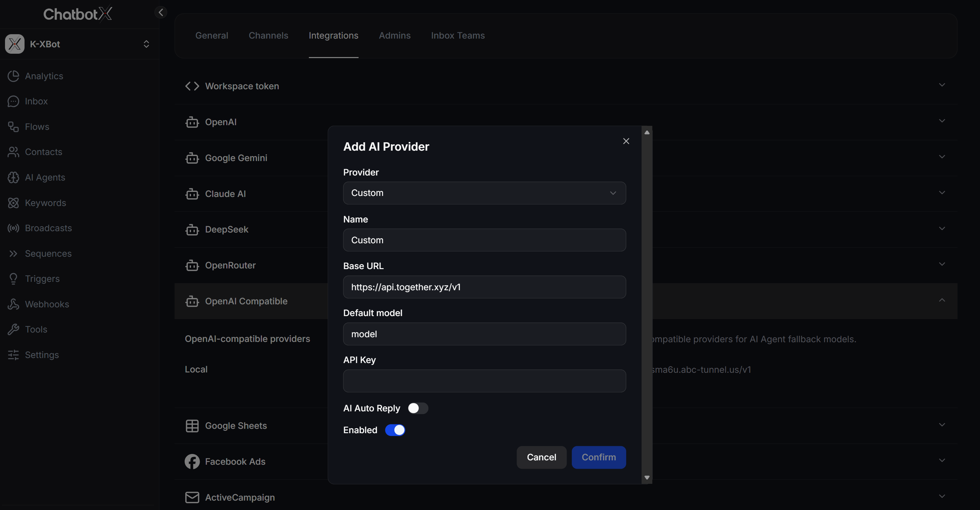Open the Keywords icon in sidebar
This screenshot has height=510, width=980.
pyautogui.click(x=13, y=203)
